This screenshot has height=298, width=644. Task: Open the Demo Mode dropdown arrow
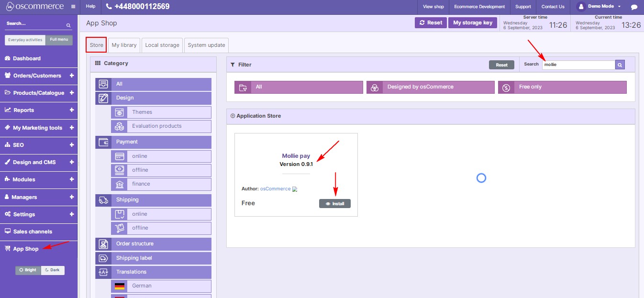point(619,7)
